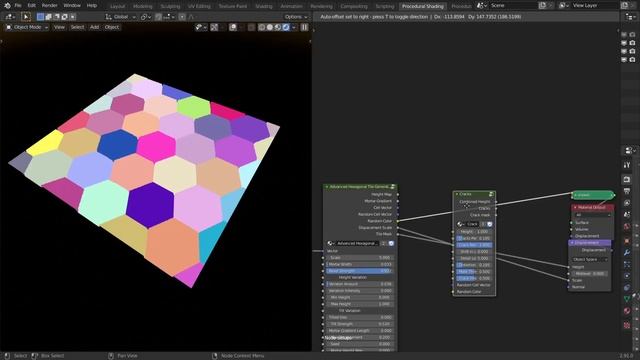The width and height of the screenshot is (640, 360).
Task: Open the Object properties orange square icon
Action: click(627, 241)
